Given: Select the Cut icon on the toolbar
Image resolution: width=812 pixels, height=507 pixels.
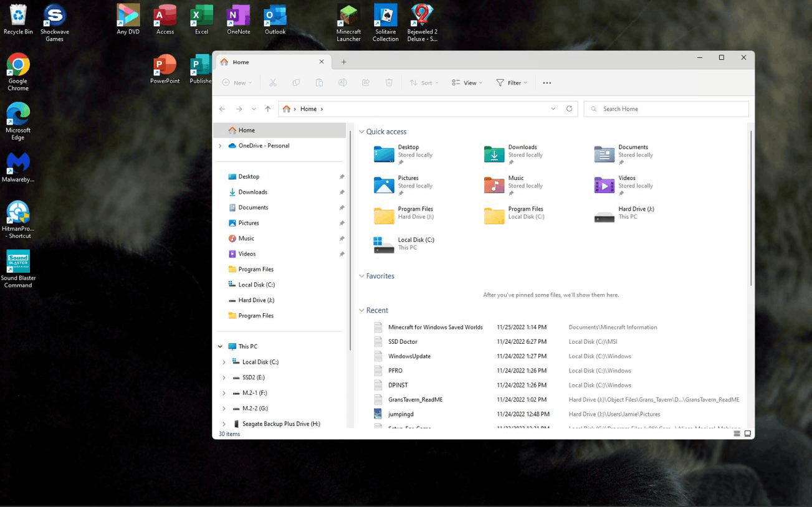Looking at the screenshot, I should pyautogui.click(x=273, y=82).
